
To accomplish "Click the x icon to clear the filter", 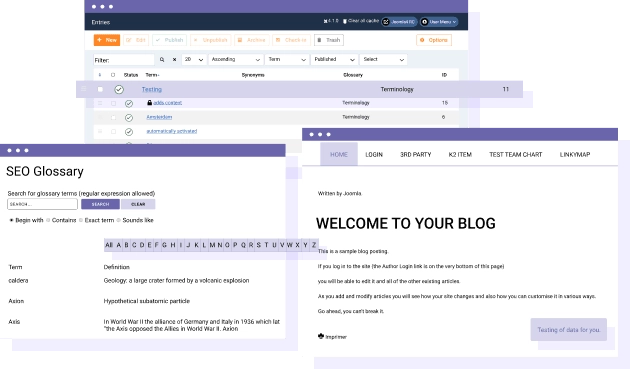I will click(174, 59).
